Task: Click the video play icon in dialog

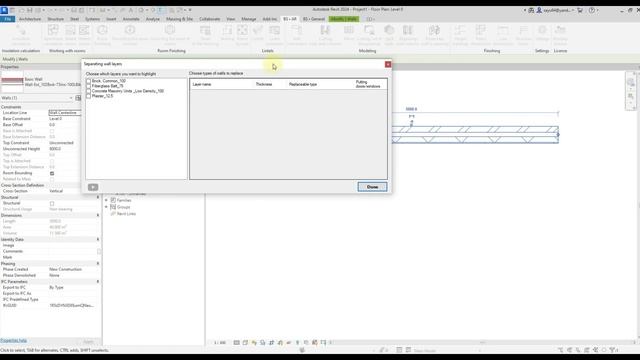Action: 93,187
